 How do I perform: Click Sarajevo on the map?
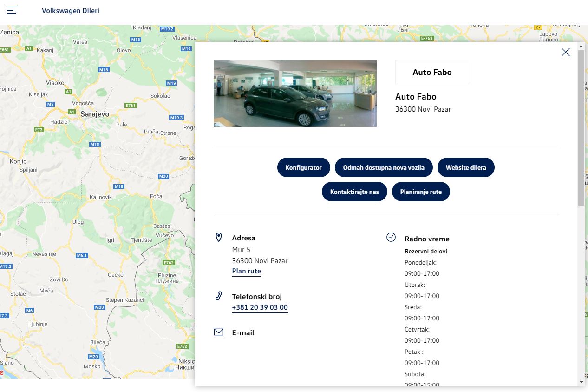point(95,114)
